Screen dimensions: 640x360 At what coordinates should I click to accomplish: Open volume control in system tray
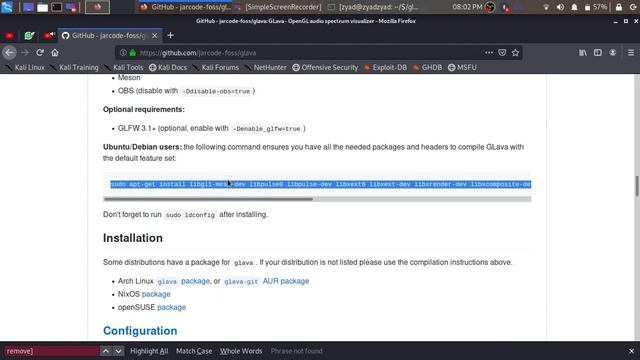560,7
